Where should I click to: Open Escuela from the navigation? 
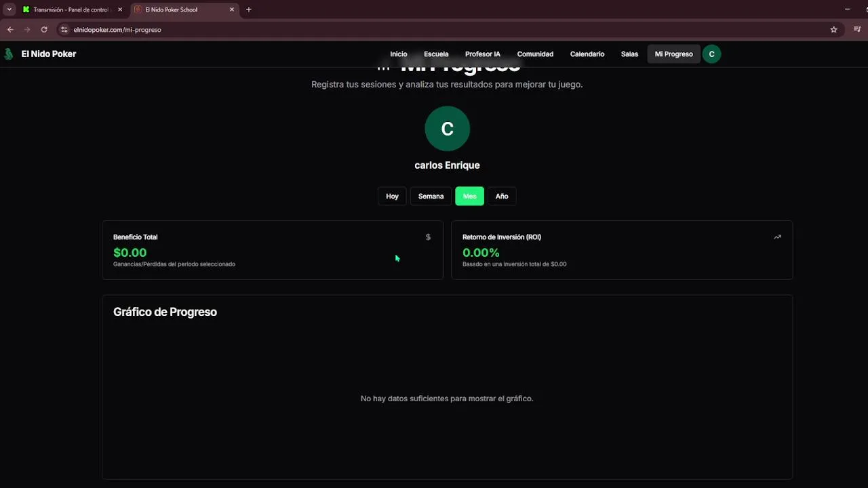coord(436,54)
